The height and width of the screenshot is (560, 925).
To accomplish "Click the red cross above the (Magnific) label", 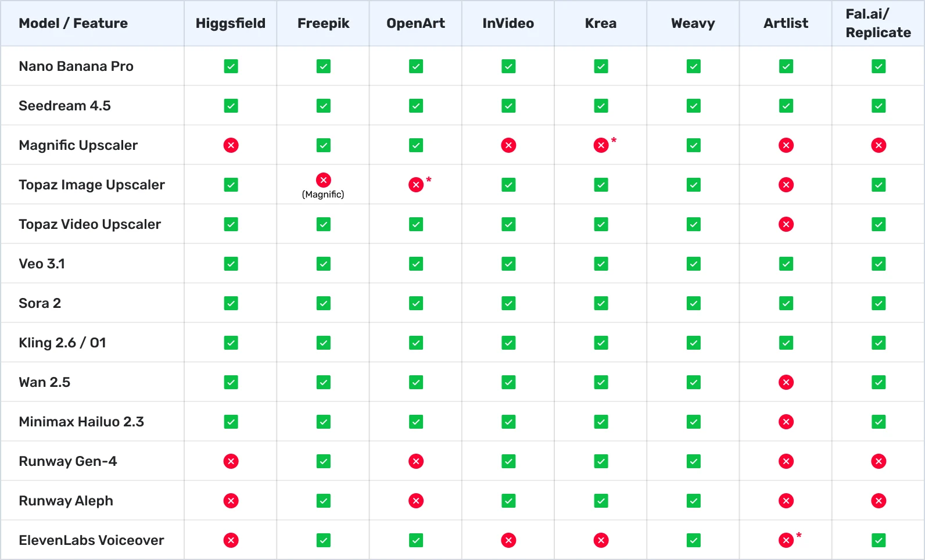I will [x=323, y=180].
